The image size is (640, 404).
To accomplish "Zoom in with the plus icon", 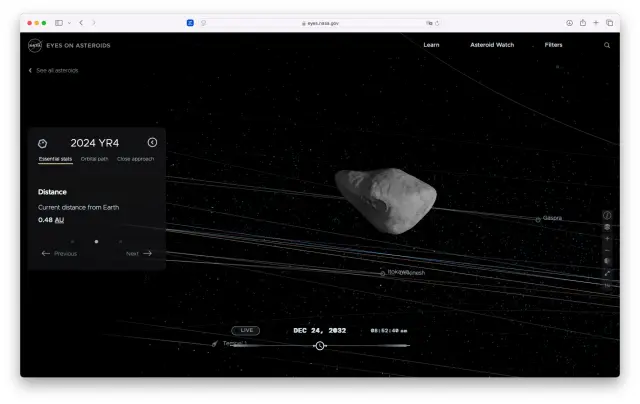I will coord(607,239).
